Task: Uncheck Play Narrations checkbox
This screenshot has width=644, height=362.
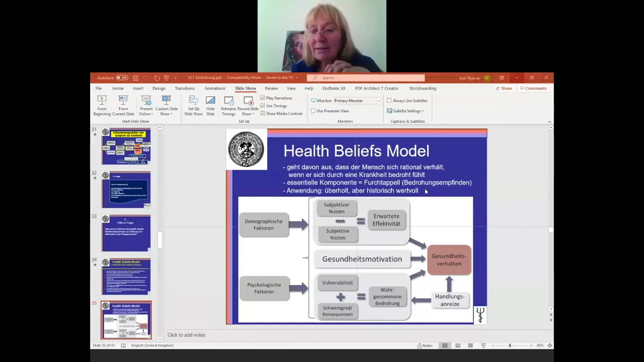Action: (263, 98)
